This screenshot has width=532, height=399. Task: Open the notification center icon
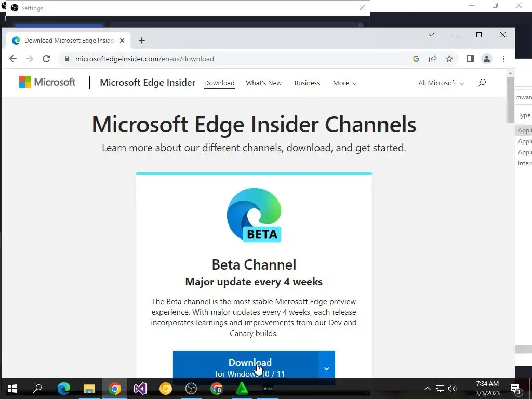pos(516,389)
